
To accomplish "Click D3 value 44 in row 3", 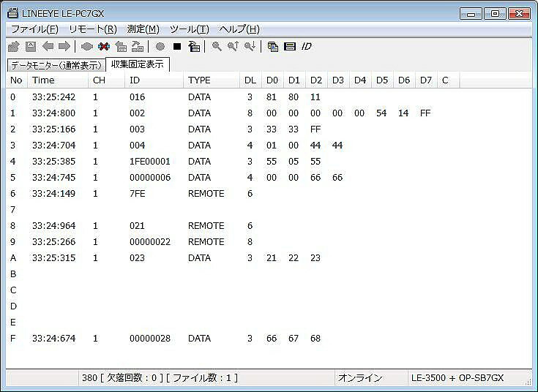I will click(337, 146).
